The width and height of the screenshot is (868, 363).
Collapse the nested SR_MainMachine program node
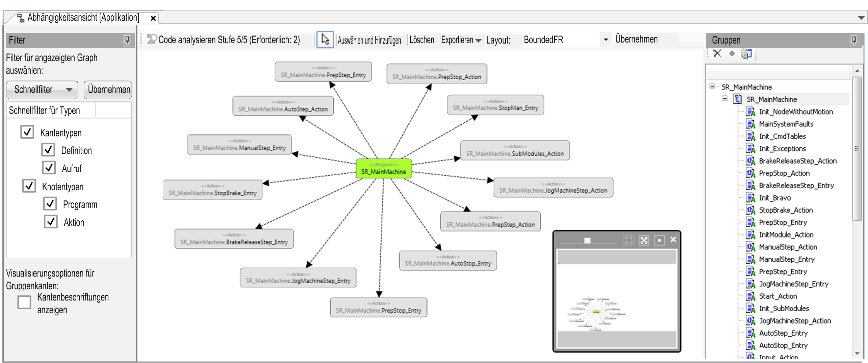click(x=725, y=99)
